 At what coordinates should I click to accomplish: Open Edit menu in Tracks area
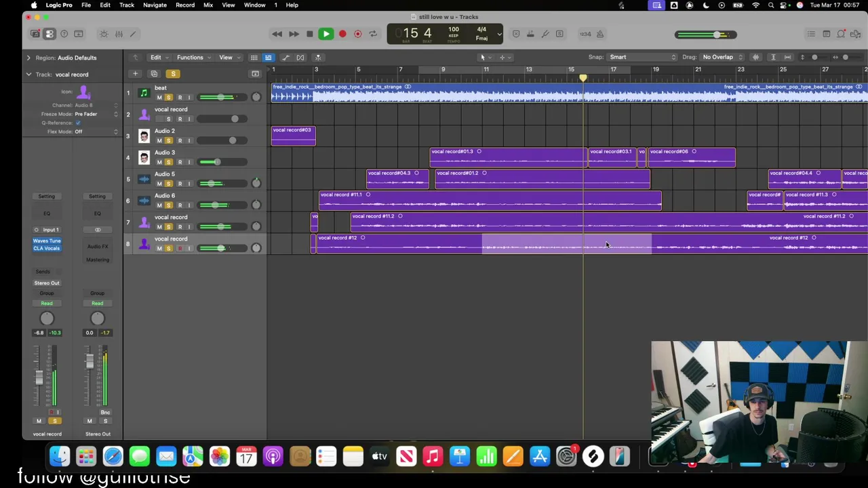tap(158, 58)
